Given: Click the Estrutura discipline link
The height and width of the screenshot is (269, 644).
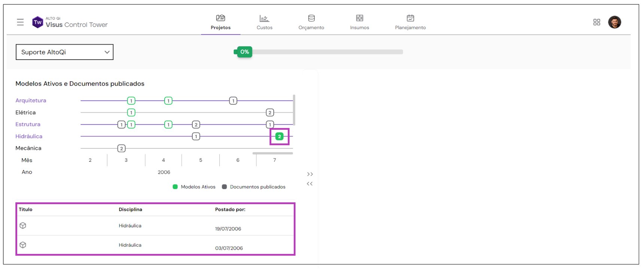Looking at the screenshot, I should 28,124.
